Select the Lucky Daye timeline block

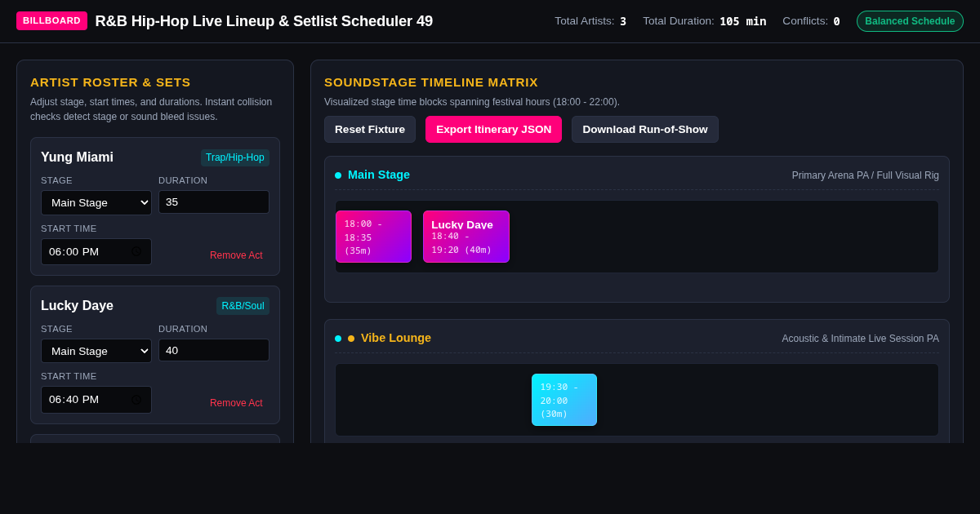(x=466, y=237)
